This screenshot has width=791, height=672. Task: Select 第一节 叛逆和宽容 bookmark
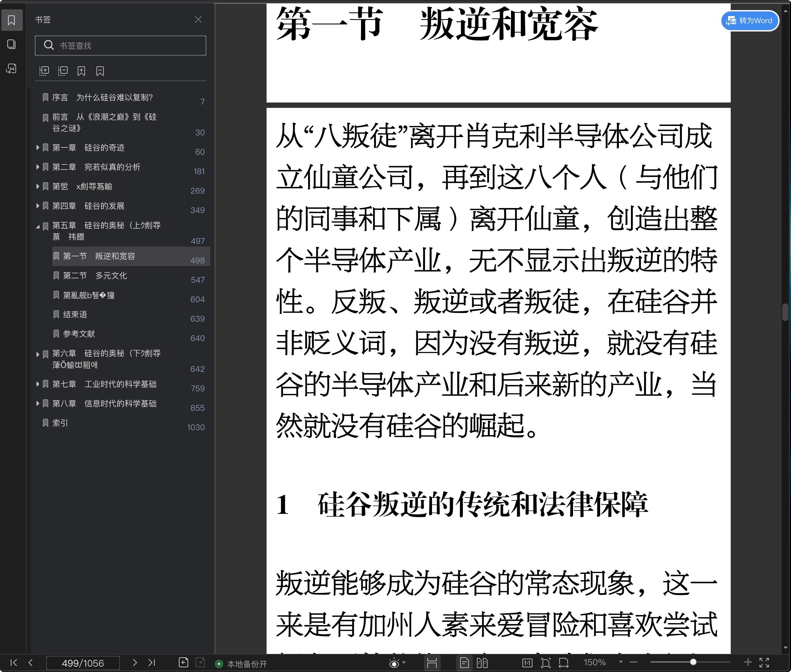tap(131, 256)
